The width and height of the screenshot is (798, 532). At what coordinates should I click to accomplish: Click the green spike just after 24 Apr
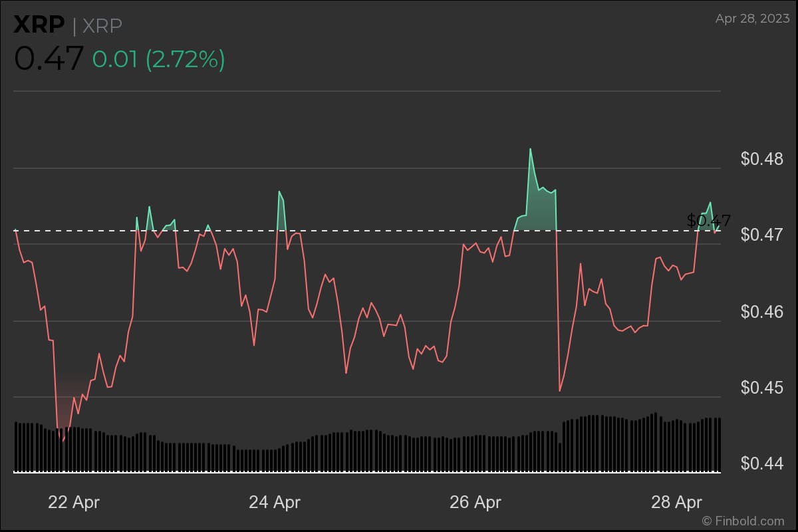coord(279,192)
